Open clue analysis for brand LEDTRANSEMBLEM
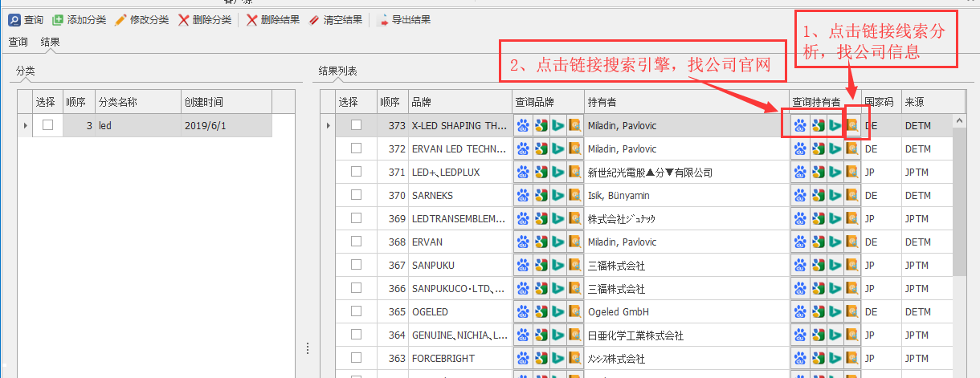 575,218
